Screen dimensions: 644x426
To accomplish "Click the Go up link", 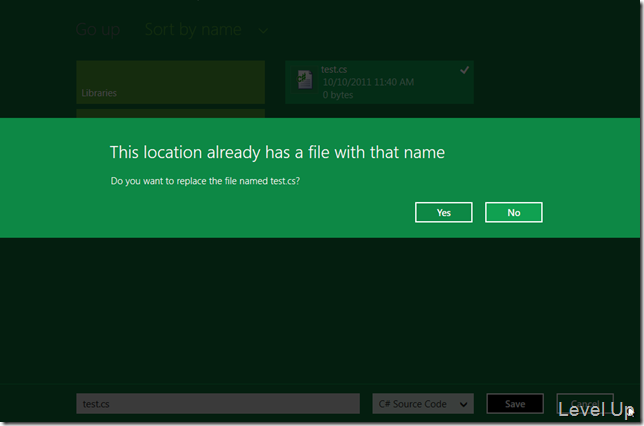I will point(98,30).
